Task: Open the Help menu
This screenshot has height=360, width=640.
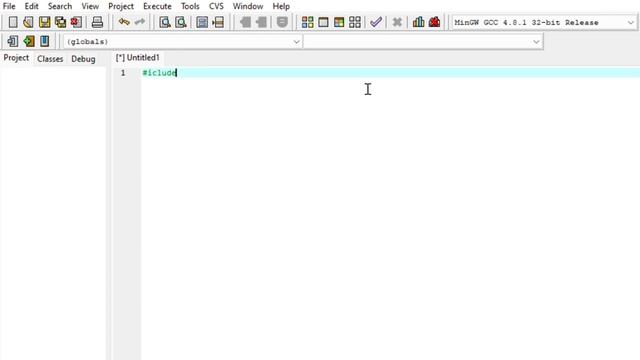Action: coord(281,6)
